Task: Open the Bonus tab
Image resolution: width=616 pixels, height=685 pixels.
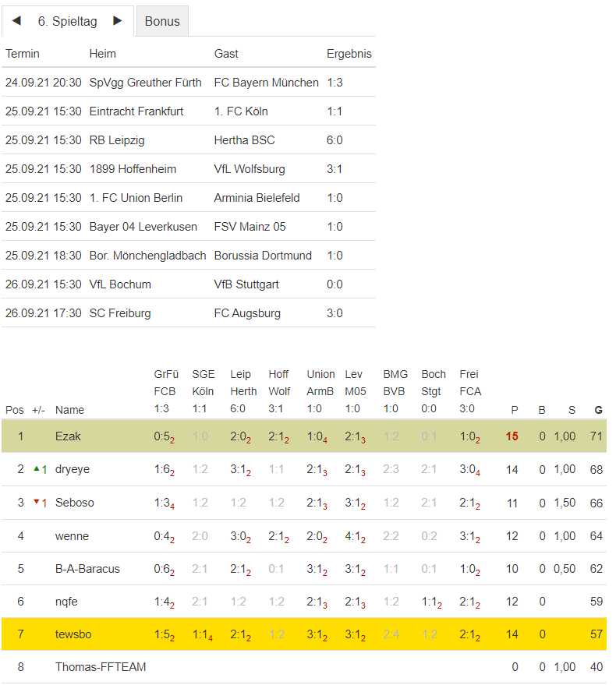Action: (162, 22)
